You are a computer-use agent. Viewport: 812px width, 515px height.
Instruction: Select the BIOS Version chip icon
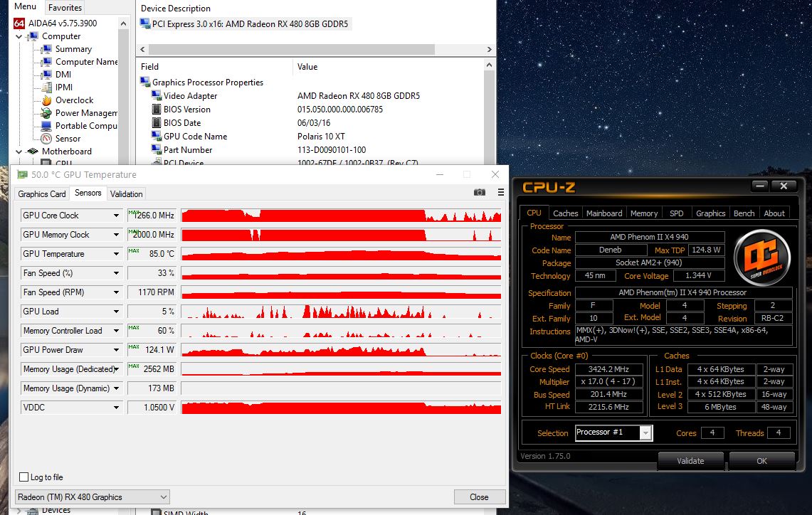157,110
